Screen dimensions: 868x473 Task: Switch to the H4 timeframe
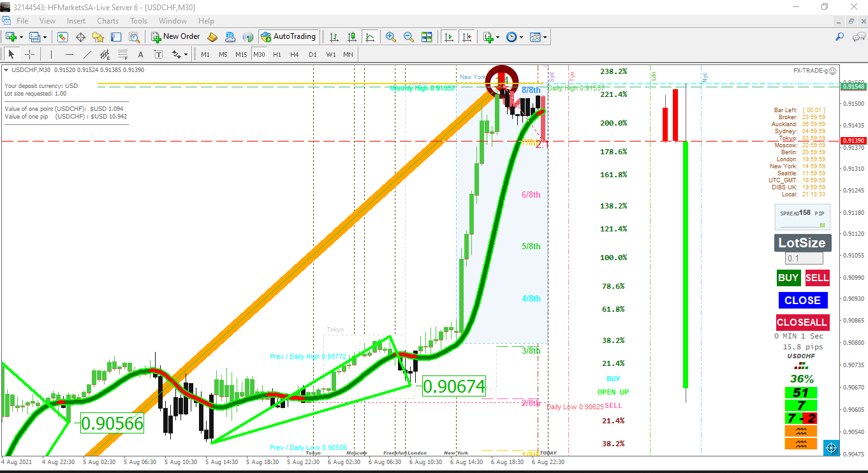click(295, 54)
